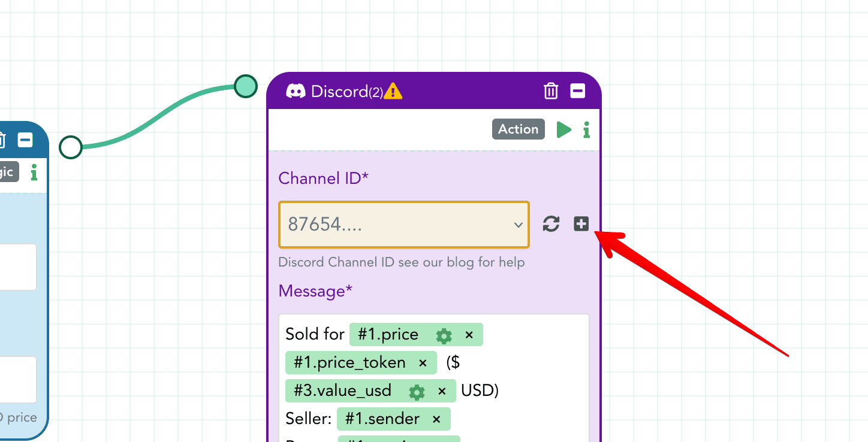Click the Message field label
The image size is (868, 442).
pyautogui.click(x=315, y=291)
